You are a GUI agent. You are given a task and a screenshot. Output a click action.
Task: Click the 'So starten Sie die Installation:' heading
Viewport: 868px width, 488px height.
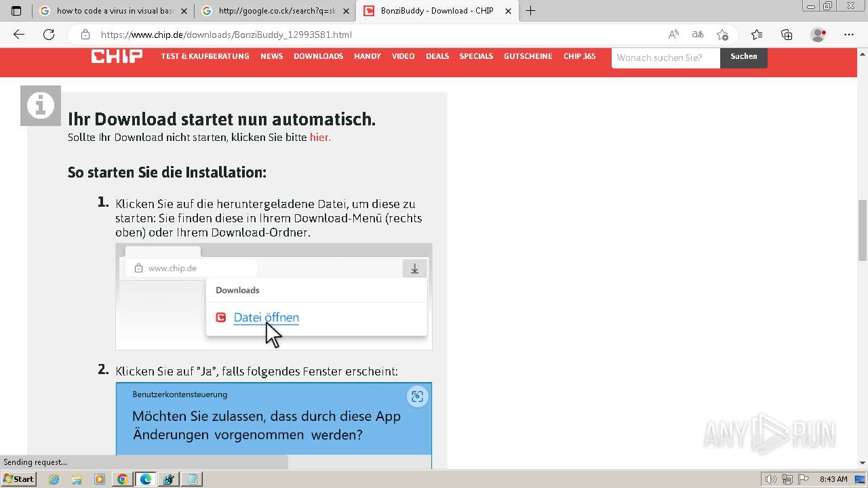click(167, 172)
